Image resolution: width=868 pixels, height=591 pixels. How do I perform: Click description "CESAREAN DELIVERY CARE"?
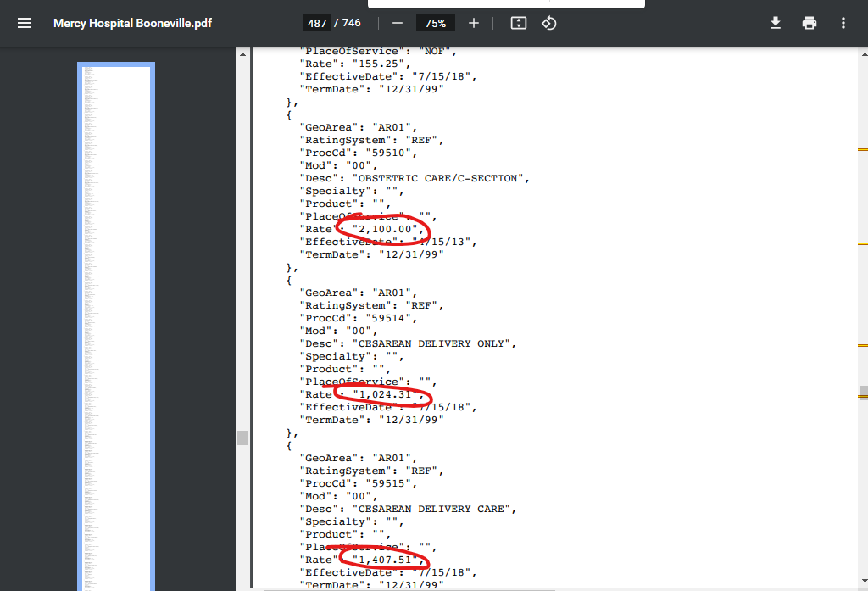click(431, 509)
